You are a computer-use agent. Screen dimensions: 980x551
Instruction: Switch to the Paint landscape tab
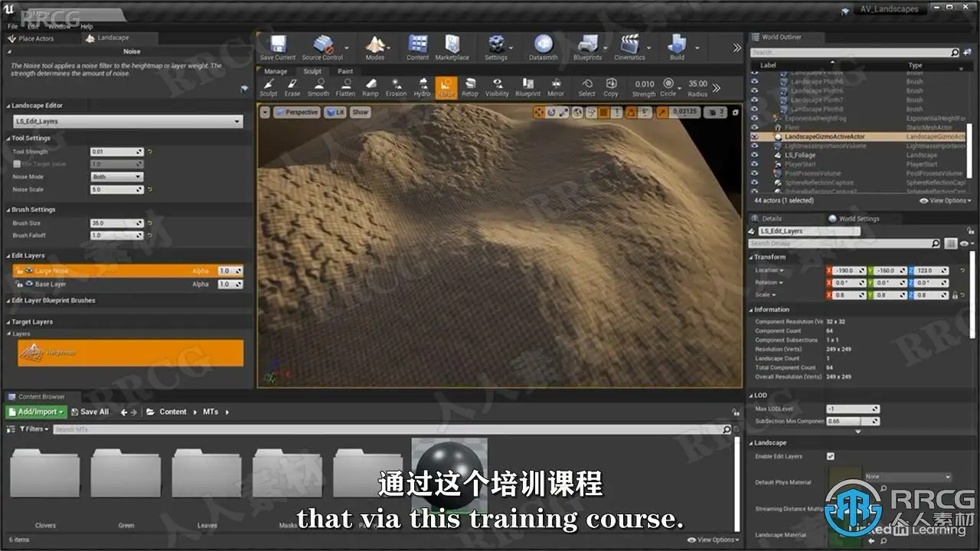click(x=345, y=71)
